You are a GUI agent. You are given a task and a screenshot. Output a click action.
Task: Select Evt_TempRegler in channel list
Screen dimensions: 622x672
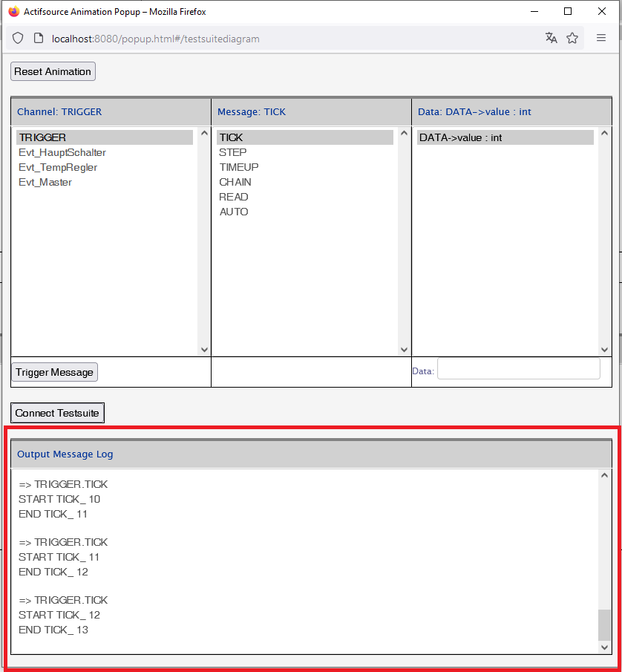click(x=58, y=167)
